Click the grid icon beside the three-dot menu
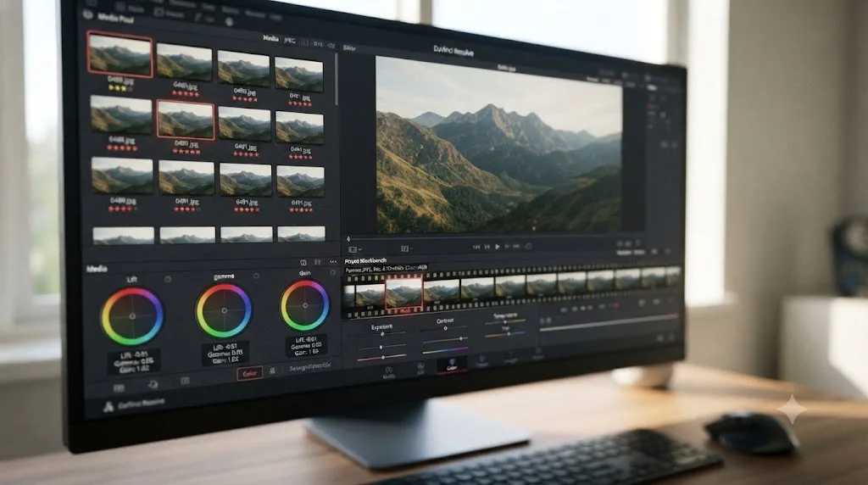 [x=318, y=262]
